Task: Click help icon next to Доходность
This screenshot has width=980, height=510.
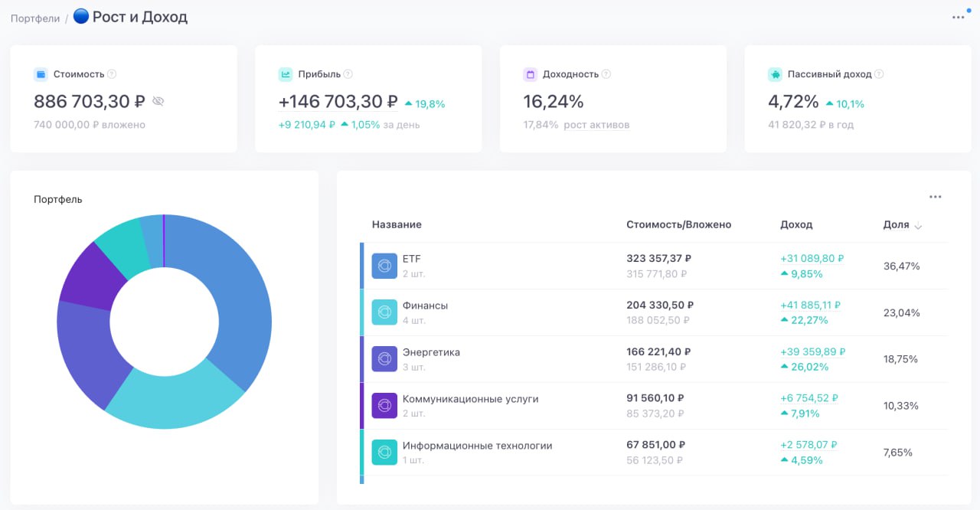Action: pyautogui.click(x=606, y=74)
